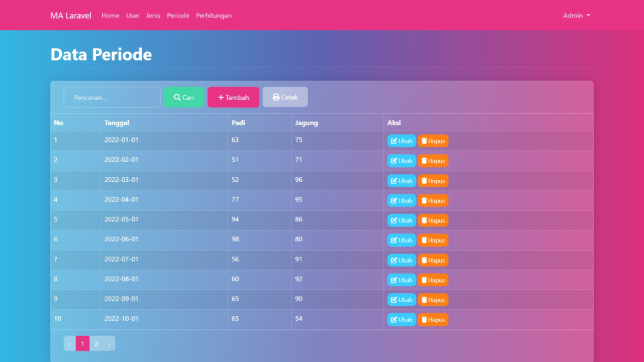Go to pagination page 2
The width and height of the screenshot is (644, 362).
point(96,343)
